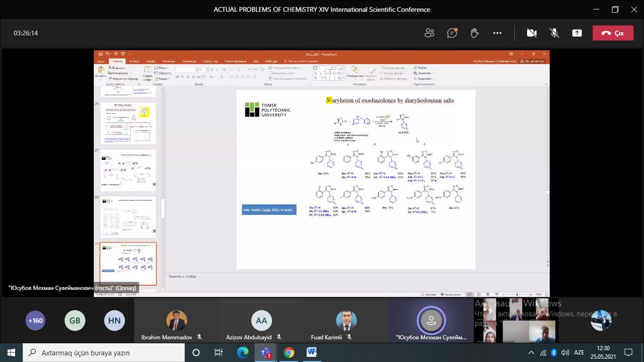This screenshot has height=362, width=644.
Task: Switch to AZE input language indicator
Action: click(578, 353)
